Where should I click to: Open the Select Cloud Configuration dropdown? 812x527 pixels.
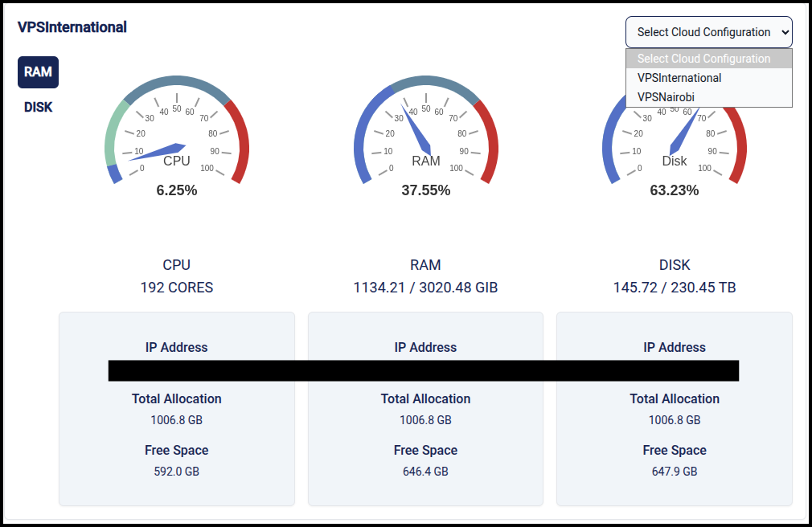click(708, 32)
